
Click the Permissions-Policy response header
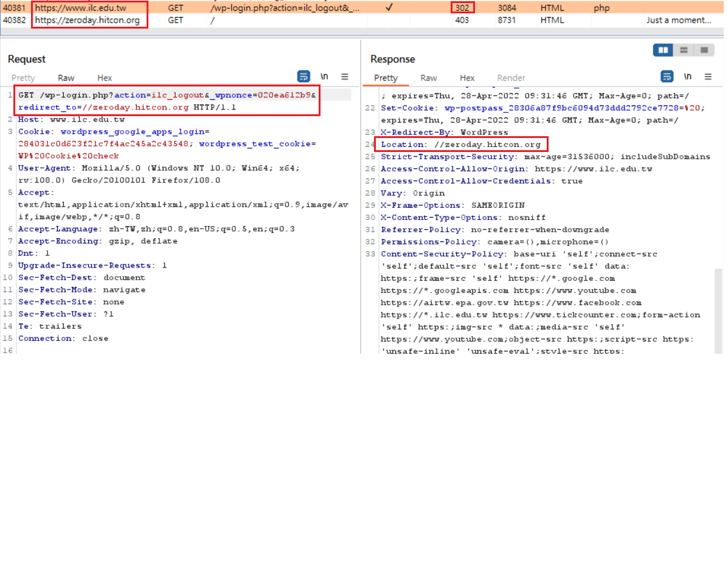pyautogui.click(x=494, y=242)
